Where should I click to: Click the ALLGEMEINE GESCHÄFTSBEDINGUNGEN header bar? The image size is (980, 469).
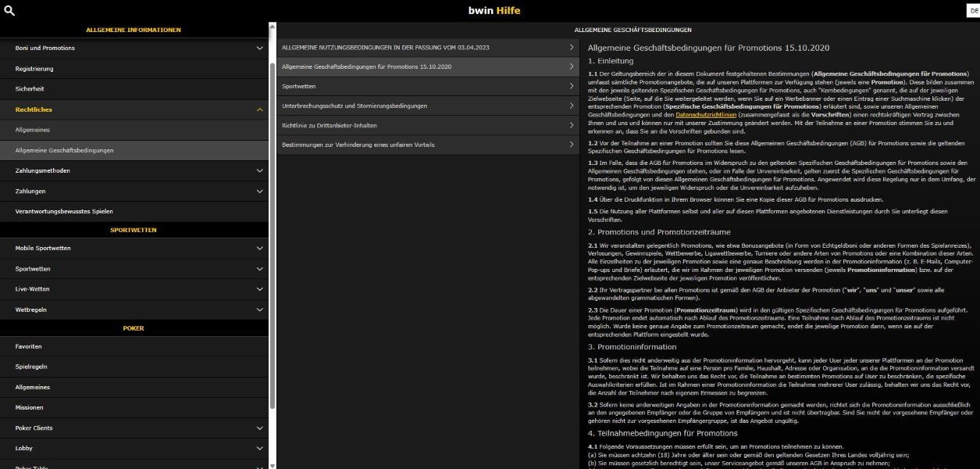point(633,30)
